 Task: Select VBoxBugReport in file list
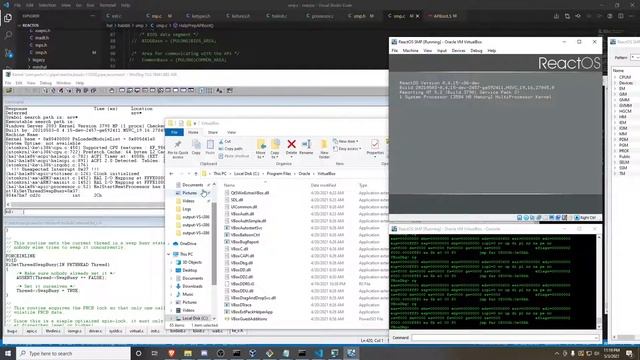click(x=244, y=242)
